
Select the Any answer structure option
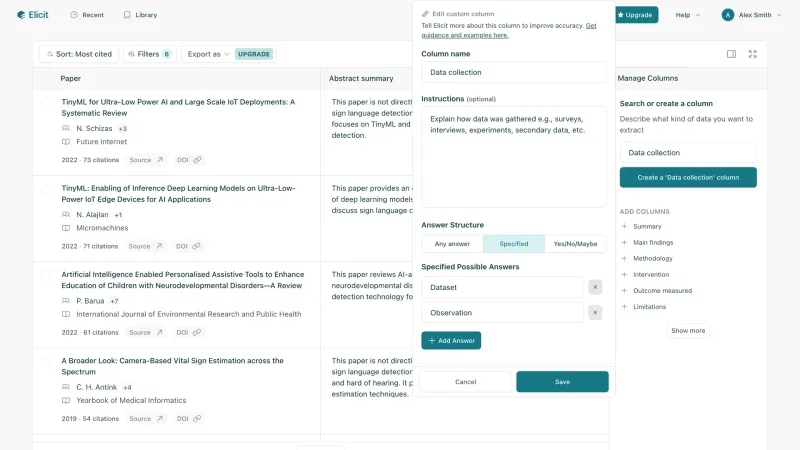coord(452,244)
